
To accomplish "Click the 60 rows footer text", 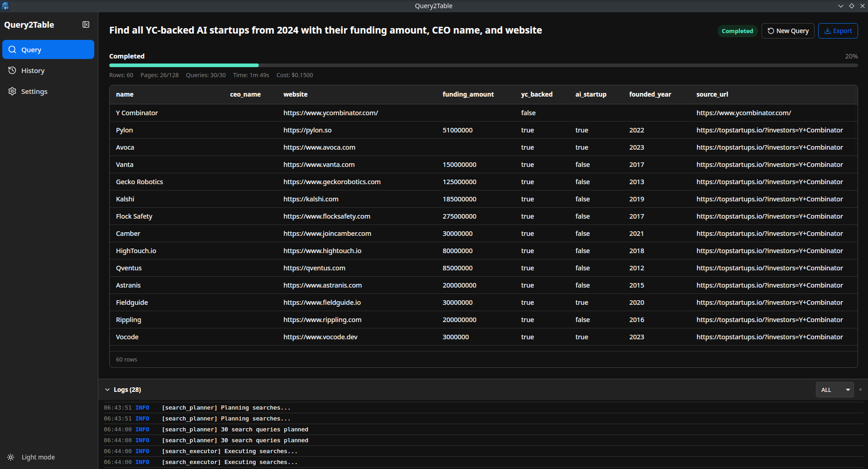I will pos(126,359).
